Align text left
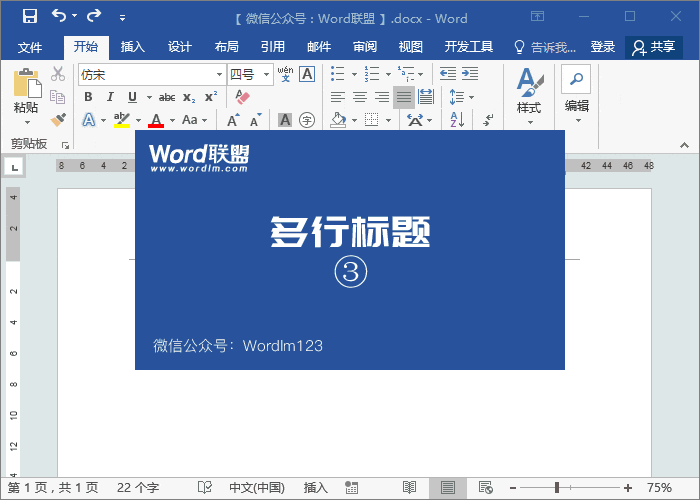Screen dimensions: 700x500 338,97
